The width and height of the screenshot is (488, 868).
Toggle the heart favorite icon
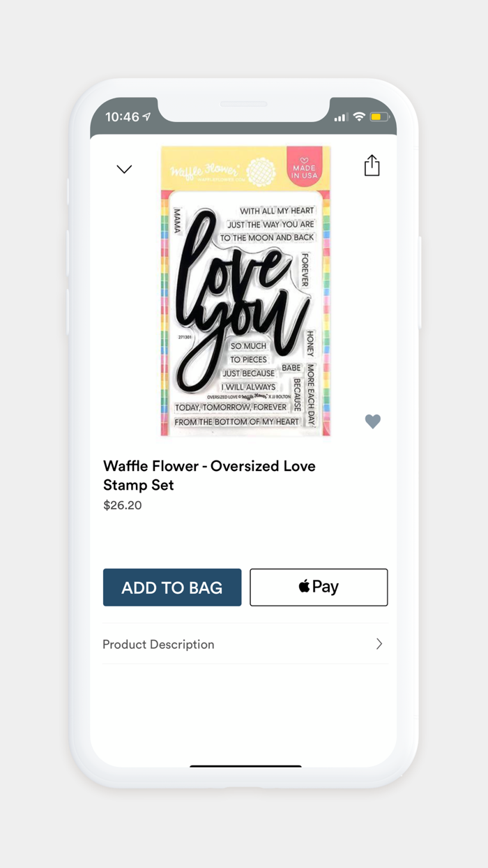(x=373, y=421)
